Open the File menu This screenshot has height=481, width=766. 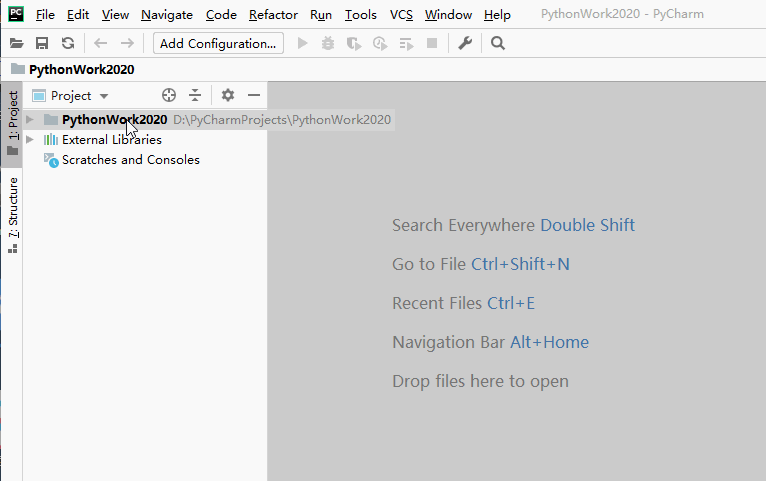pyautogui.click(x=45, y=15)
